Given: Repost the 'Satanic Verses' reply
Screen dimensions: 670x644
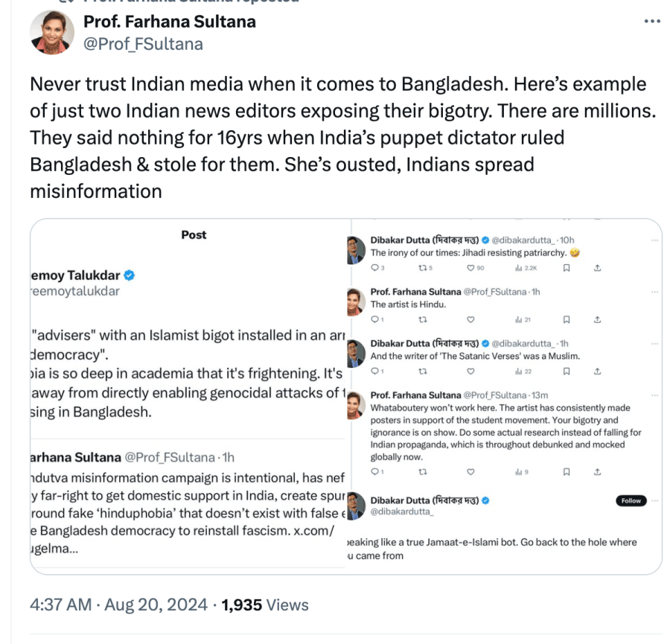Looking at the screenshot, I should tap(423, 371).
